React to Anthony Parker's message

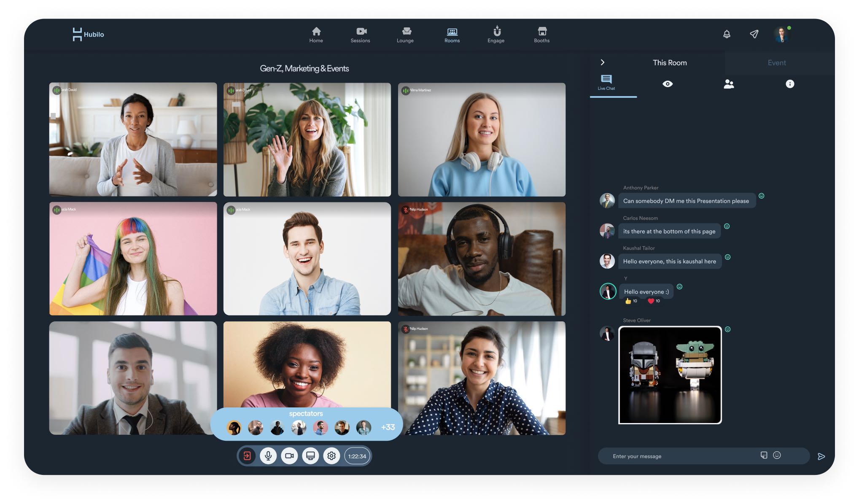click(761, 196)
